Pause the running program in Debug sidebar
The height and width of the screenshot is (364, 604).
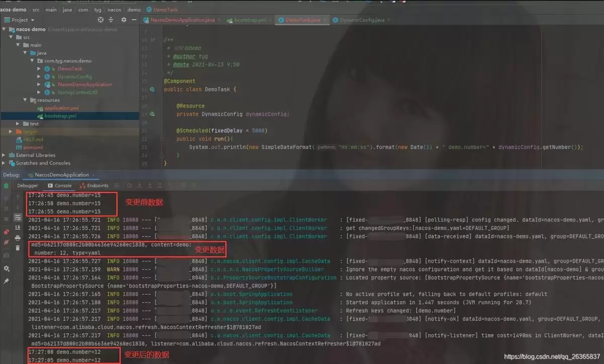7,208
